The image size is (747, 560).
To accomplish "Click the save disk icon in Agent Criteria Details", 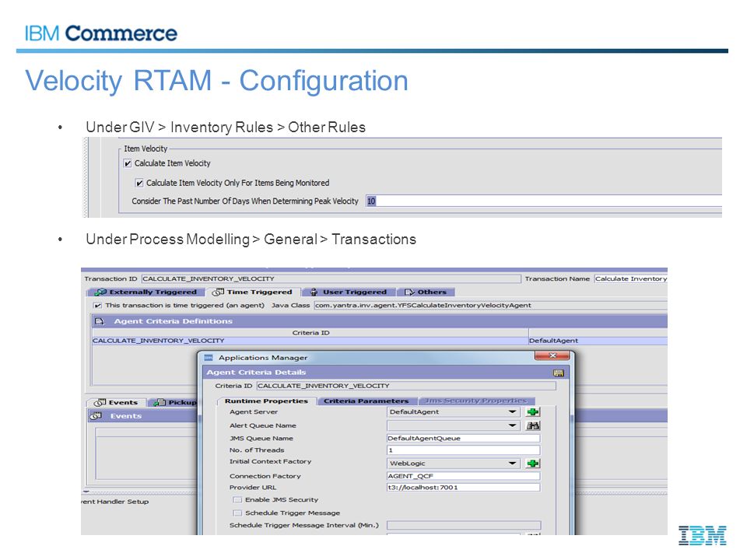I will point(559,373).
